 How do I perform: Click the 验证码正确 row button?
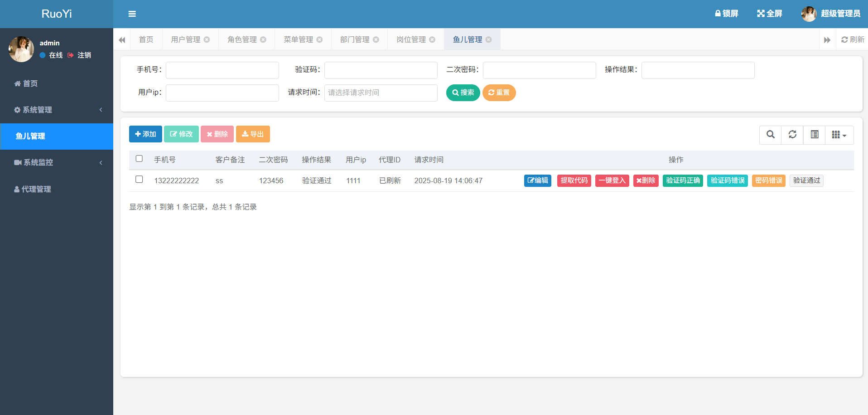point(683,181)
